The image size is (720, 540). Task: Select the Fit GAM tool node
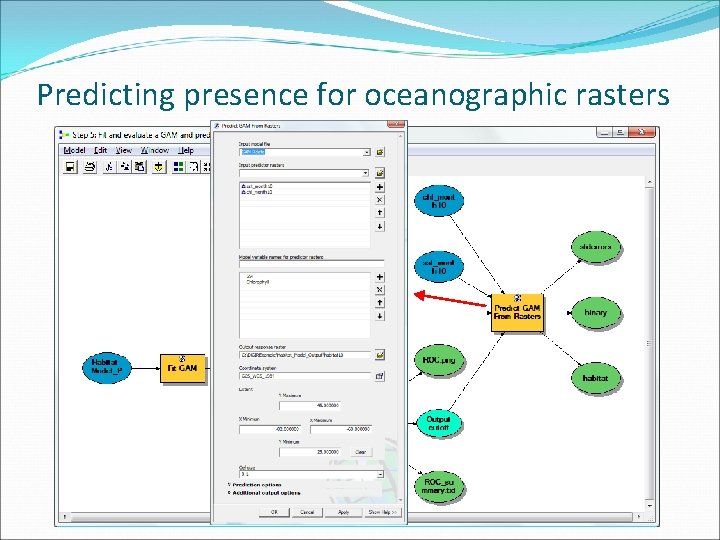183,368
